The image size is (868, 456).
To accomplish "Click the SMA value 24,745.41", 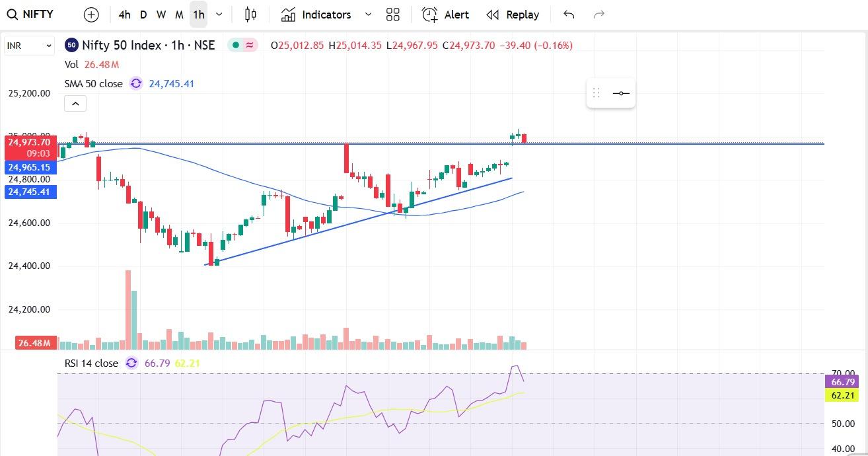I will (x=172, y=84).
